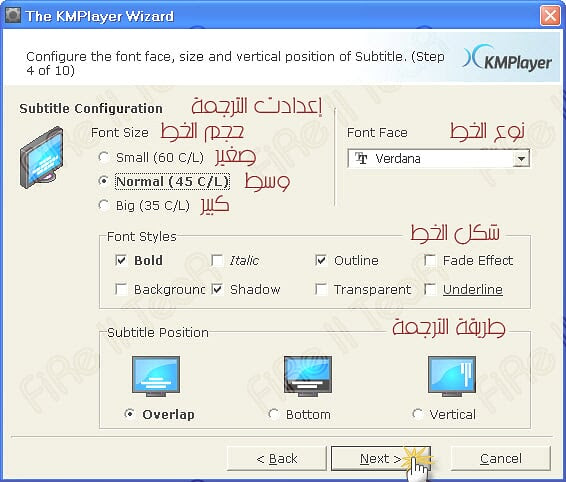The width and height of the screenshot is (566, 482).
Task: Cancel the wizard
Action: 501,458
